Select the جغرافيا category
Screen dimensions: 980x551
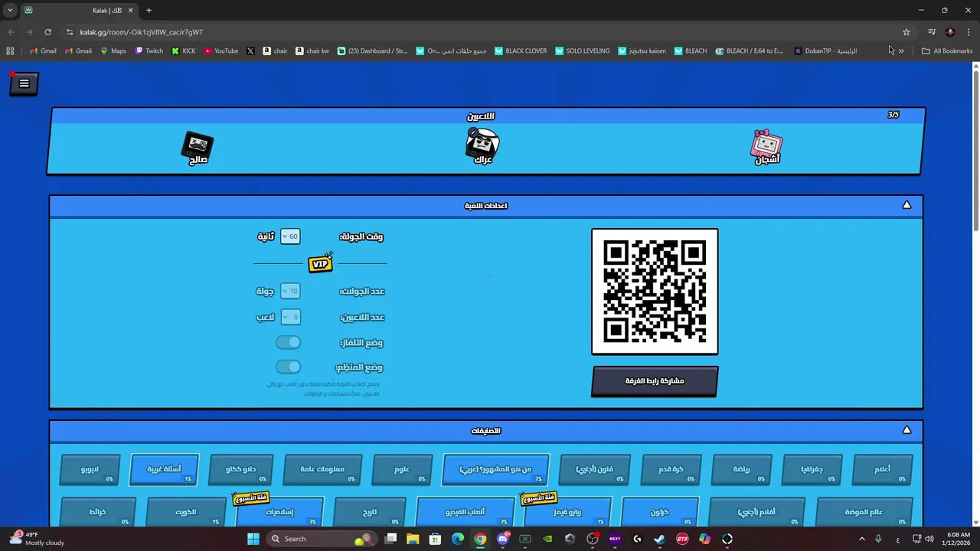pos(812,470)
